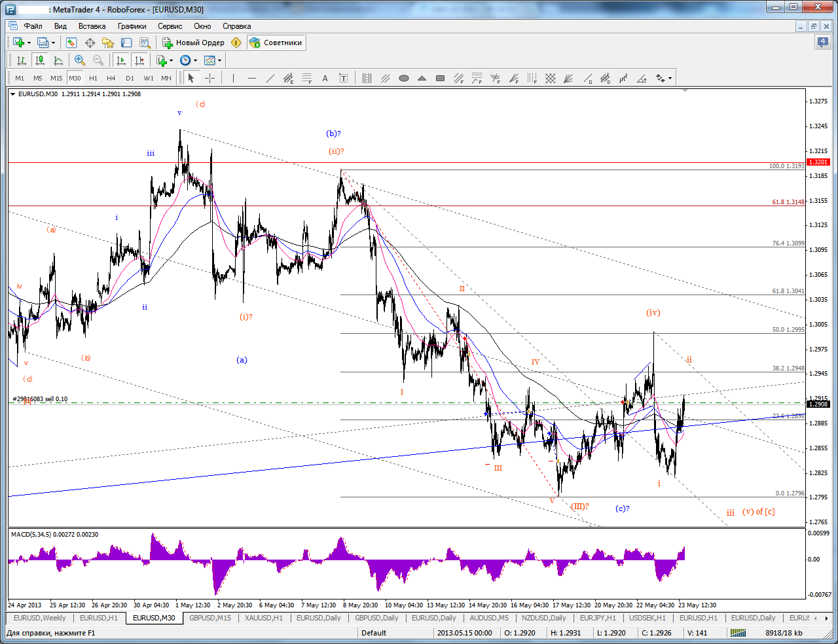Viewport: 838px width, 644px height.
Task: Switch to the GBPUSD,M15 chart tab
Action: pyautogui.click(x=209, y=618)
